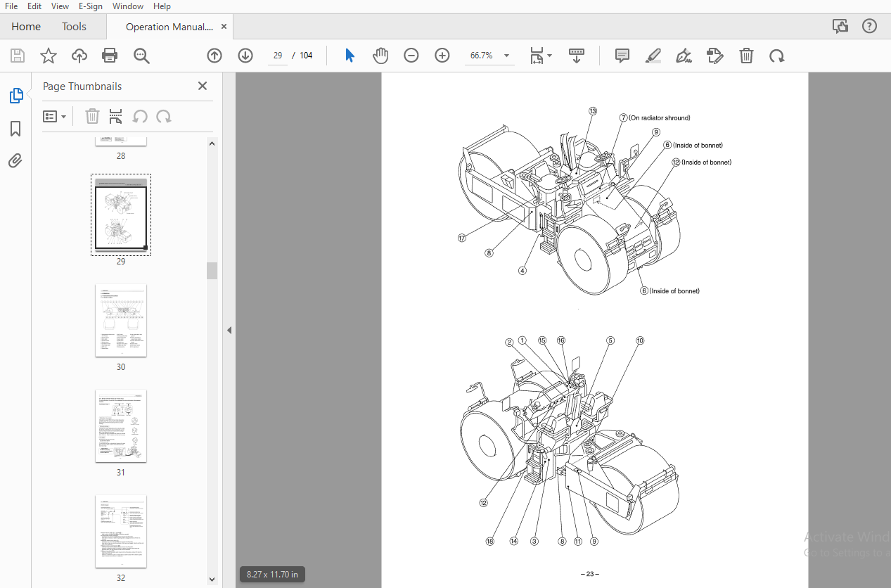Open the notifications chat icon
The image size is (891, 588).
click(840, 27)
